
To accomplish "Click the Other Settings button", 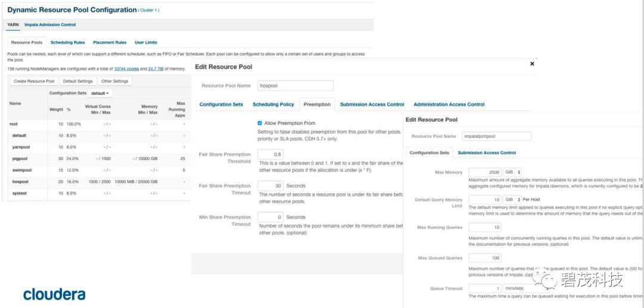I will [x=114, y=81].
